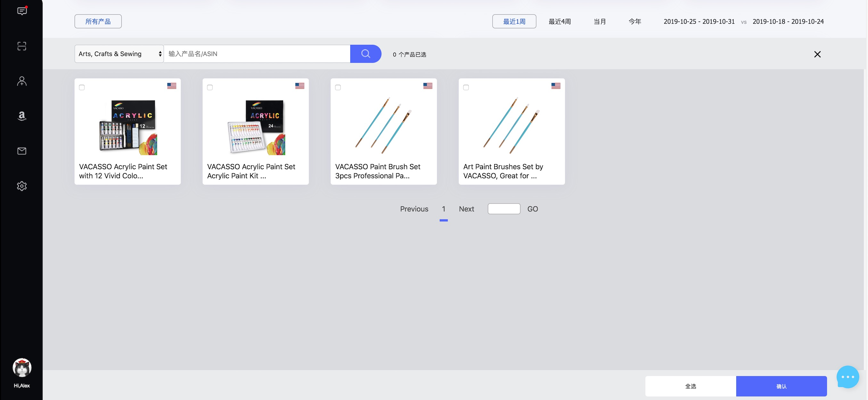Focus the 输入产品名/ASIN search field
Screen dimensions: 868x400
point(257,54)
